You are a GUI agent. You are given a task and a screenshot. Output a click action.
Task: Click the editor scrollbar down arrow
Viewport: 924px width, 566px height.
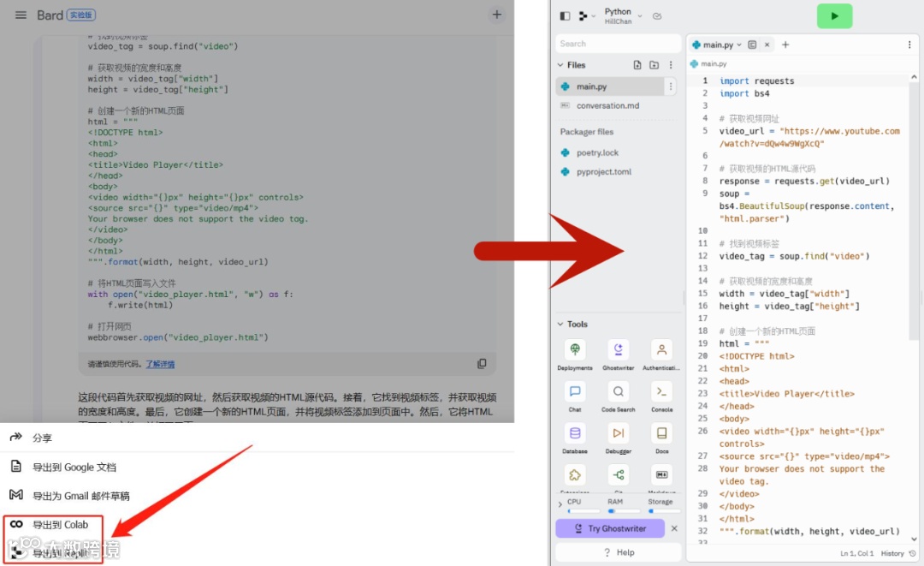[x=914, y=539]
